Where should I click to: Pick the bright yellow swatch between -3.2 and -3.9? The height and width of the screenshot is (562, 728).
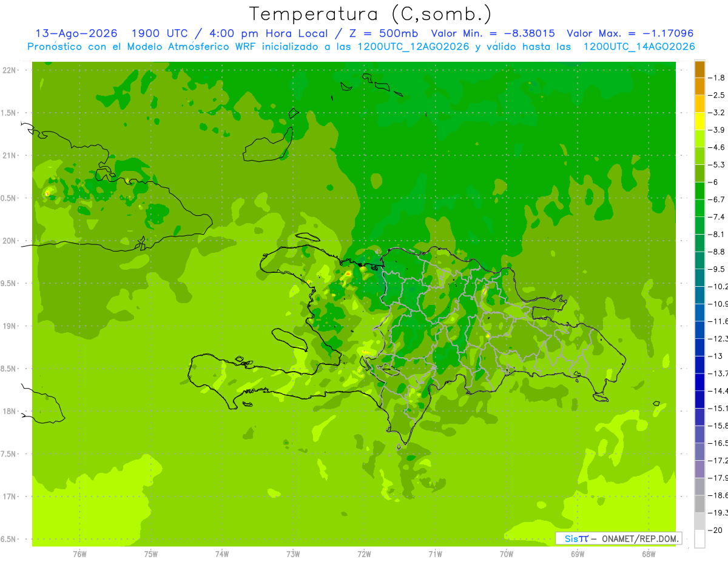coord(699,121)
